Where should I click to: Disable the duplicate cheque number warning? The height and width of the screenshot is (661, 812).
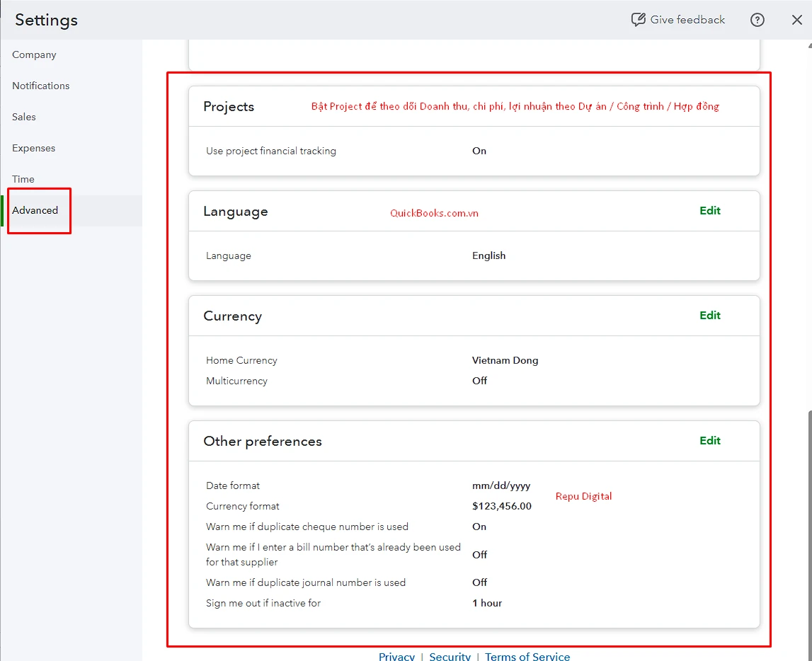click(479, 527)
